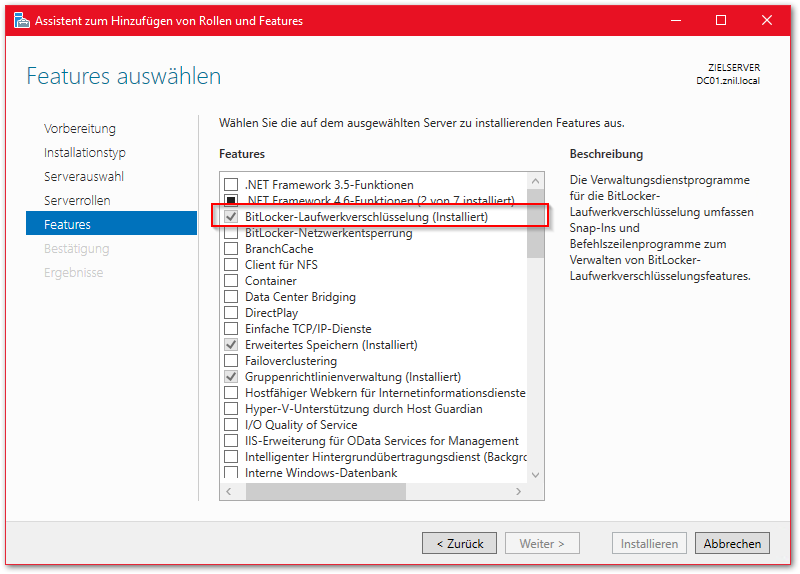Open the Vorbereitung step in sidebar
Screen dimensions: 800x574
click(80, 129)
